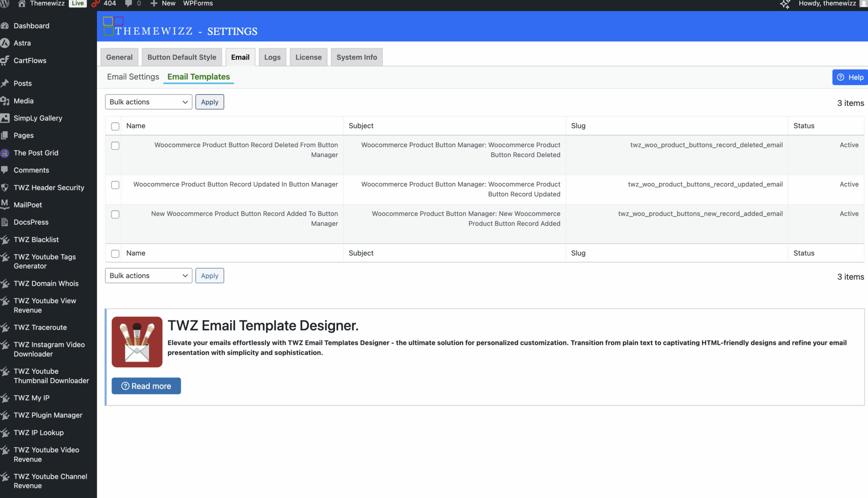The height and width of the screenshot is (498, 868).
Task: Open the Howdy, themewizz account menu
Action: (x=827, y=3)
